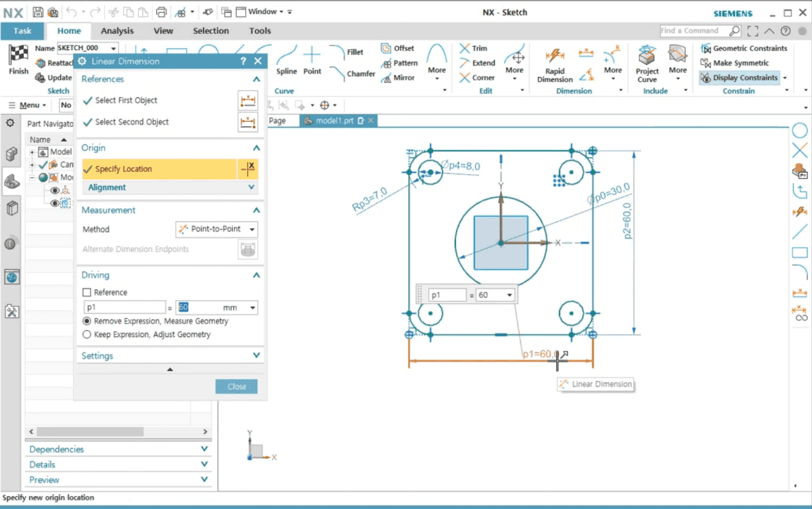Activate the Trim tool
812x509 pixels.
(x=474, y=48)
